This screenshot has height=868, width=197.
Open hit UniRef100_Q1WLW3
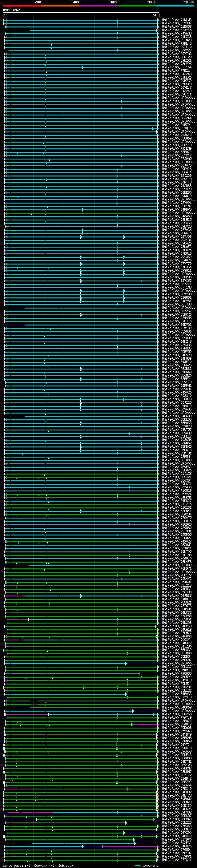177,20
